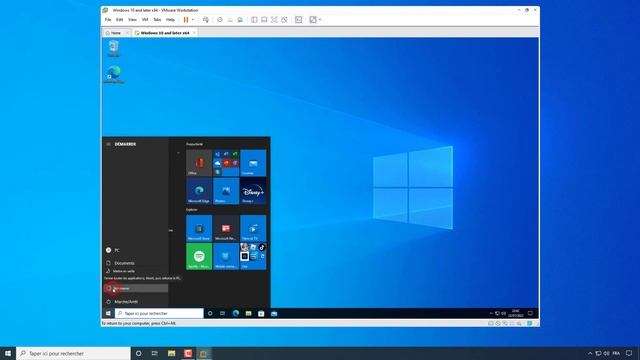Open host notification center icon

coord(629,353)
